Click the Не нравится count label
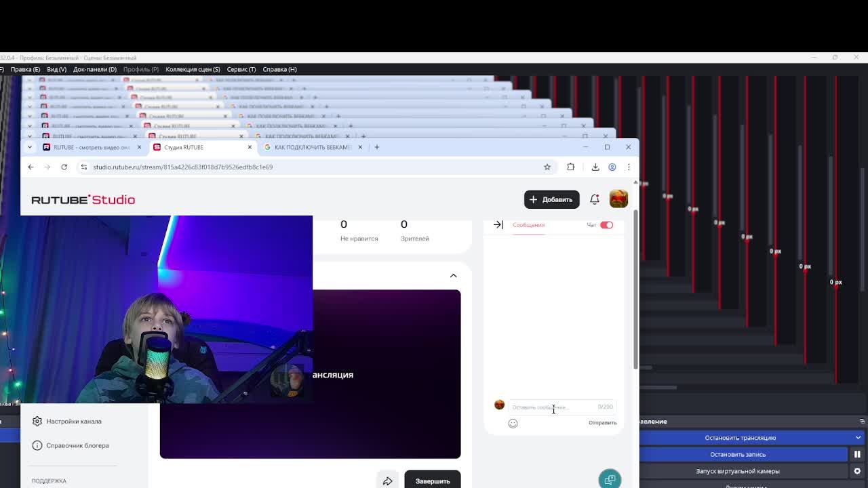 (359, 239)
